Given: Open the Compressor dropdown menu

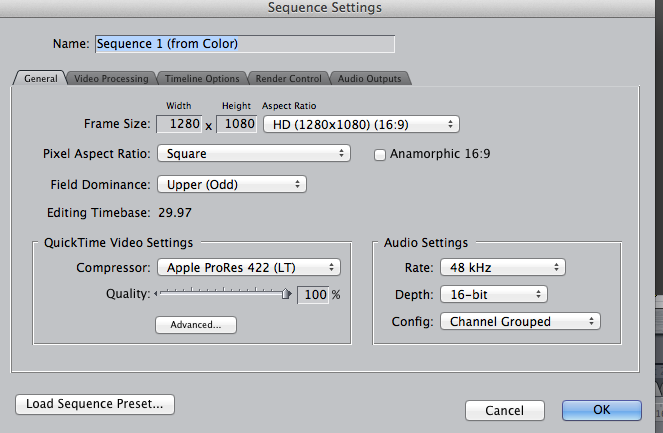Looking at the screenshot, I should point(248,267).
